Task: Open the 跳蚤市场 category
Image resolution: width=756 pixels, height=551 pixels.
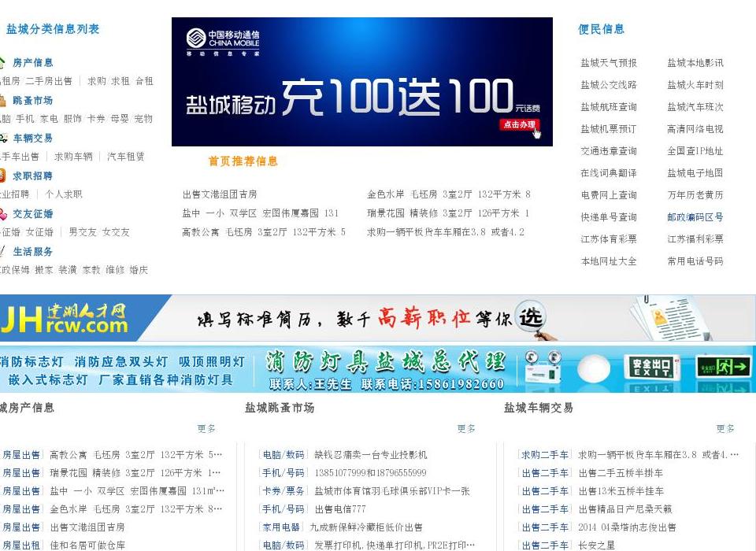Action: point(33,100)
